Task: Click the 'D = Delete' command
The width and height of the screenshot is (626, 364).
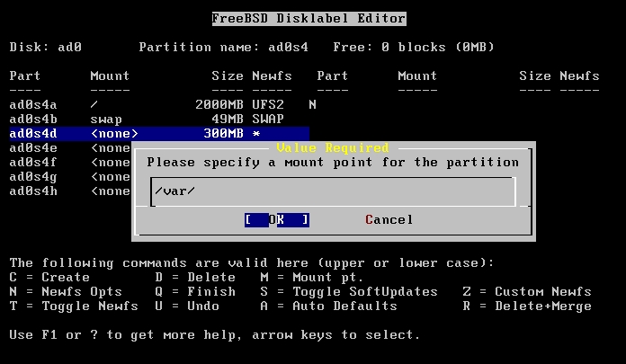Action: click(195, 278)
